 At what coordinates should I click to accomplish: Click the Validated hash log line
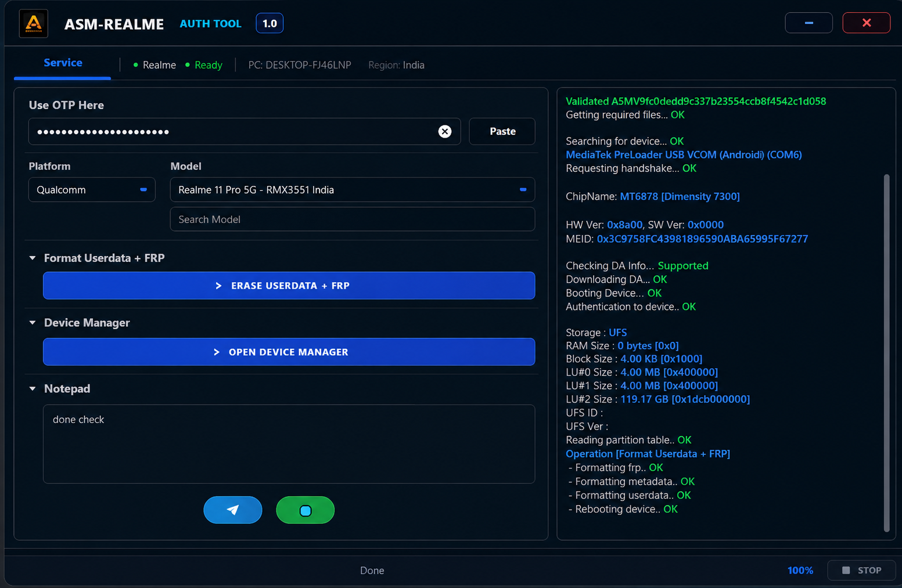(x=696, y=101)
